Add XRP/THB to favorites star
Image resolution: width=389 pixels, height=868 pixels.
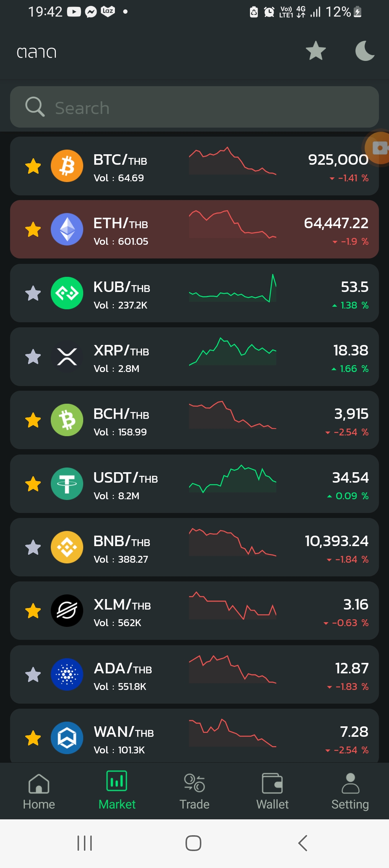pos(33,357)
